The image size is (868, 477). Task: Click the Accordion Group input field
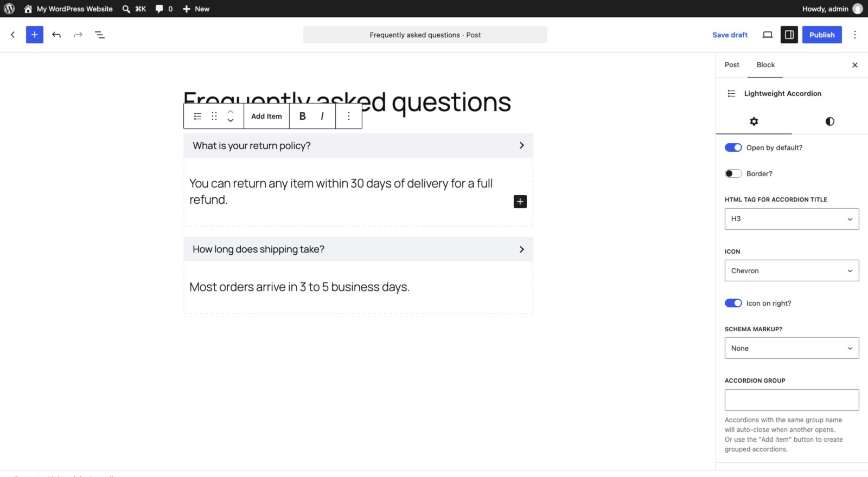pyautogui.click(x=792, y=400)
